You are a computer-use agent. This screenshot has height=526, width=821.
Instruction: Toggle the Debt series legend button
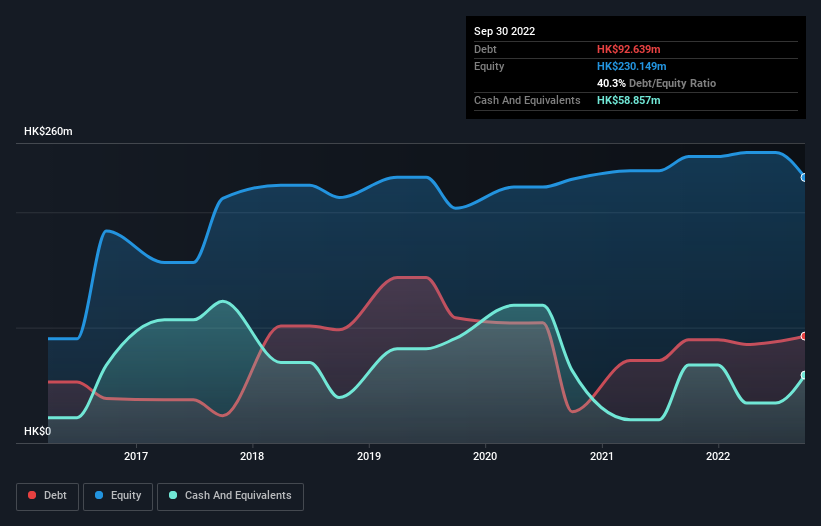48,496
